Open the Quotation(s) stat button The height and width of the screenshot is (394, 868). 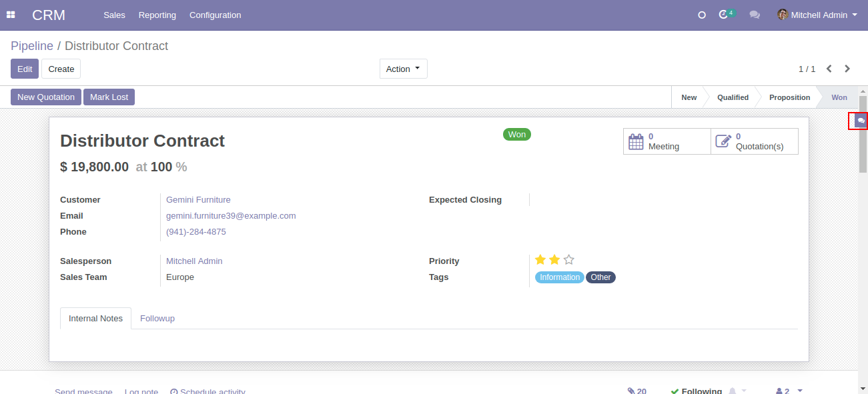pyautogui.click(x=754, y=141)
